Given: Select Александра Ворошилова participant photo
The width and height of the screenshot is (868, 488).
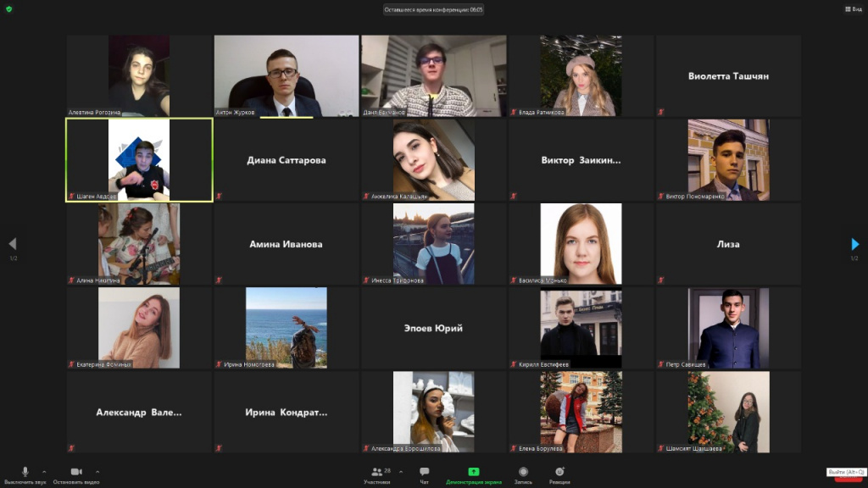Looking at the screenshot, I should [x=433, y=413].
